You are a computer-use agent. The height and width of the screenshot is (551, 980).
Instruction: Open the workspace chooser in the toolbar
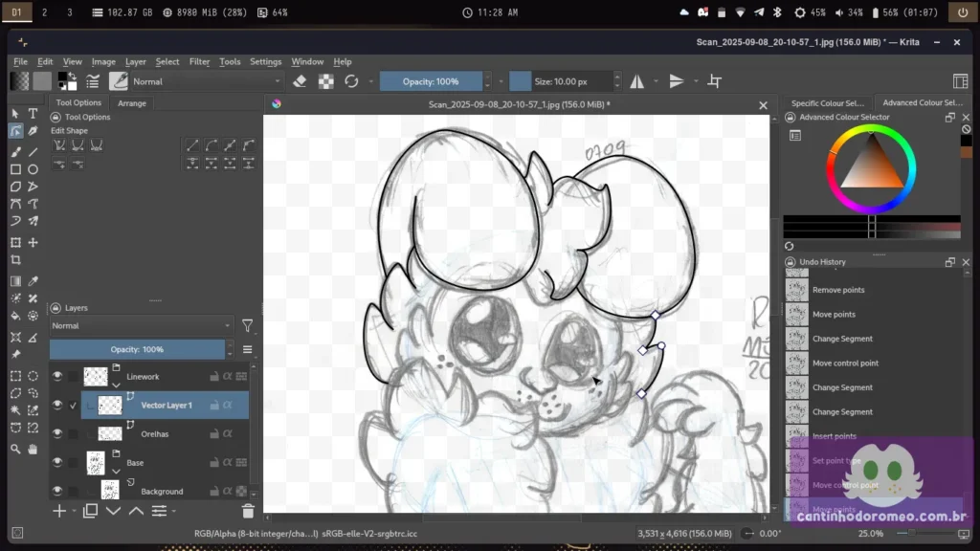[x=961, y=81]
